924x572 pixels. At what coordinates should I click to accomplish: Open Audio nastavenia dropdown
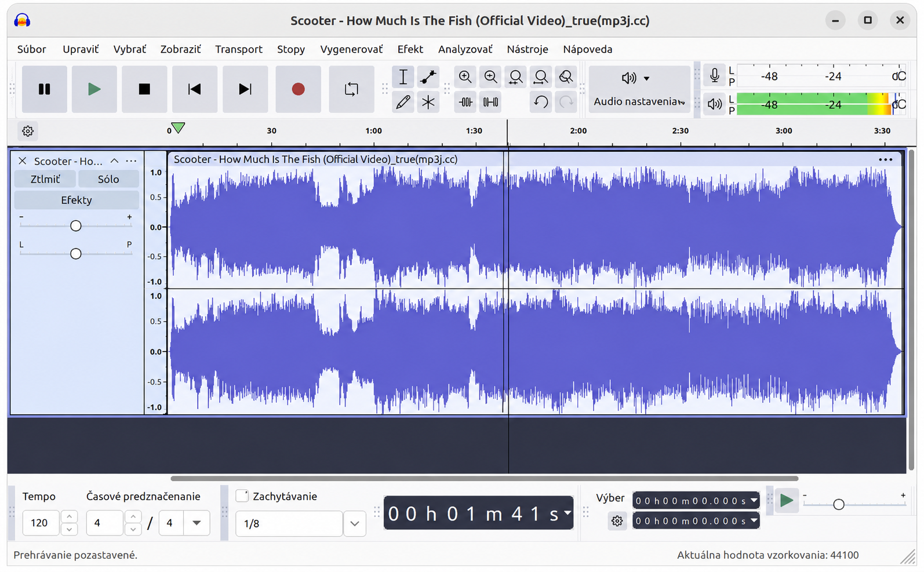639,89
